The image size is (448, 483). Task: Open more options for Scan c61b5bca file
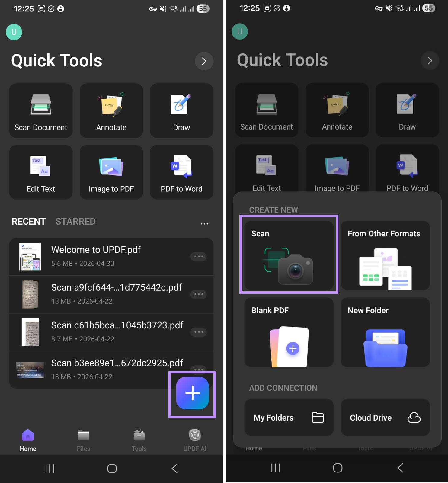[199, 332]
